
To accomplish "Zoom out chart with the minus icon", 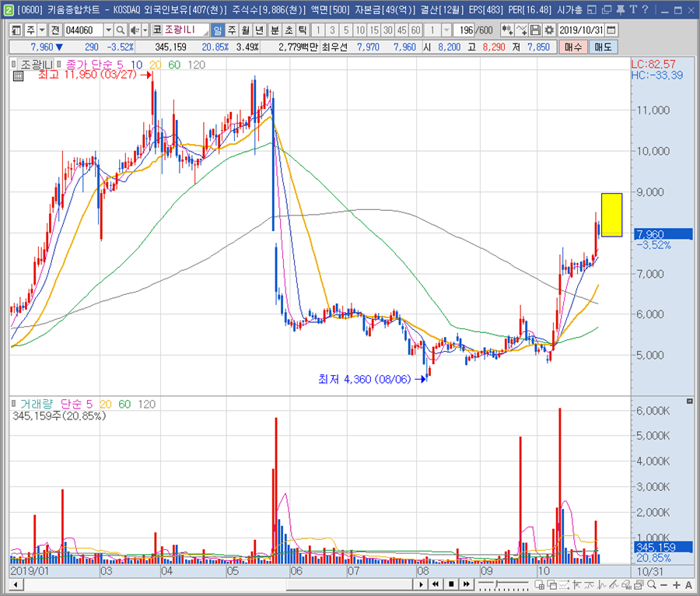I will coord(664,585).
